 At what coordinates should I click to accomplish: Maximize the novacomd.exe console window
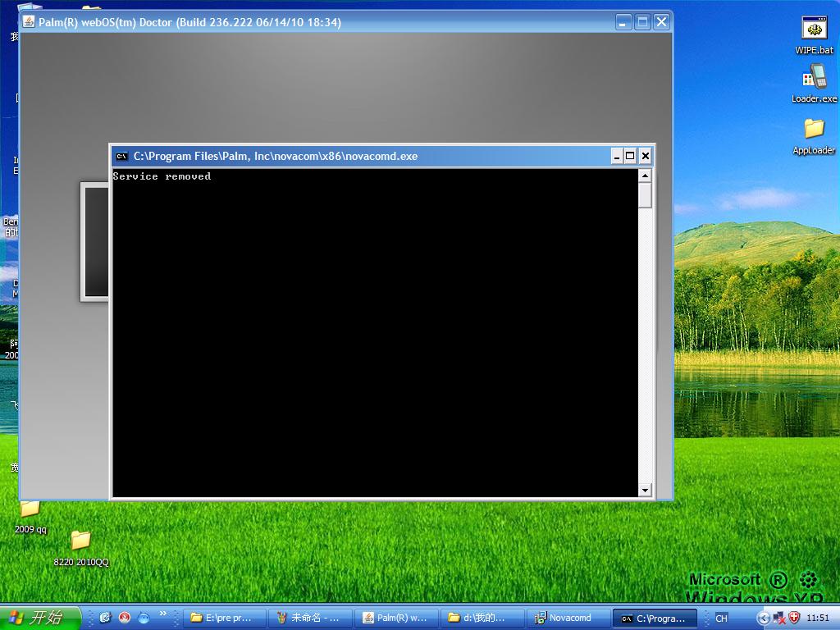click(630, 156)
